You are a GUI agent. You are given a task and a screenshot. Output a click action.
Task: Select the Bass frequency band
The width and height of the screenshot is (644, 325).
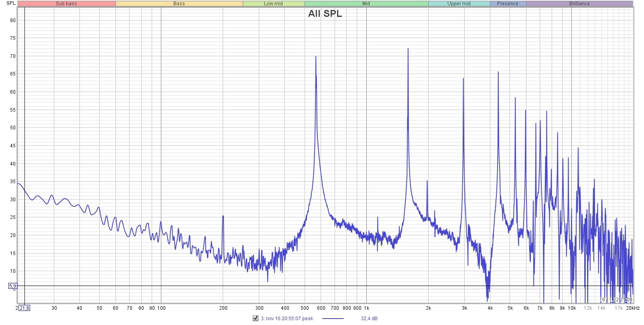[x=179, y=4]
